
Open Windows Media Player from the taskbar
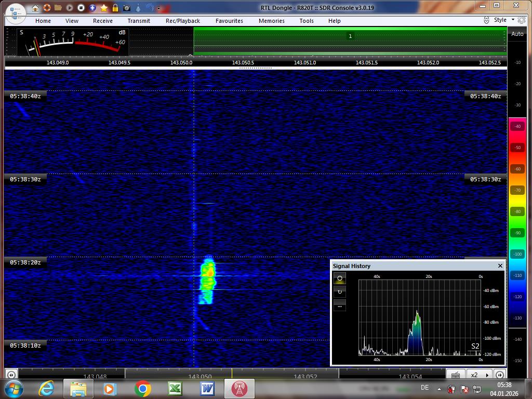pos(110,389)
